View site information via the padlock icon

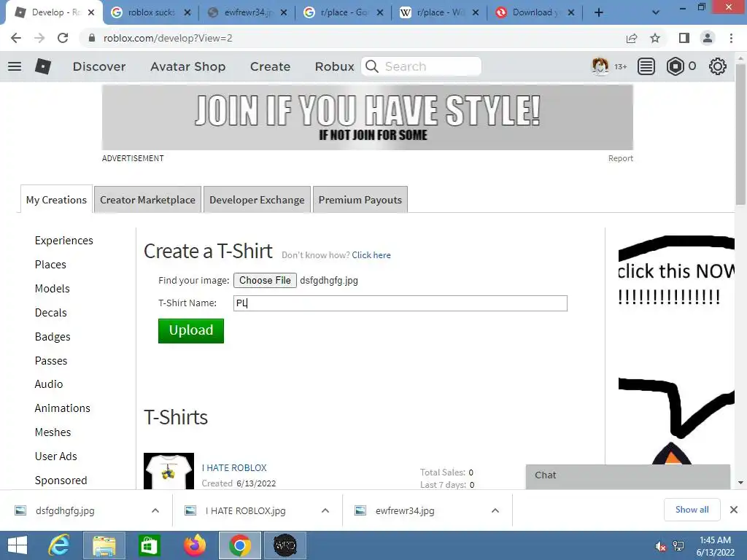92,38
